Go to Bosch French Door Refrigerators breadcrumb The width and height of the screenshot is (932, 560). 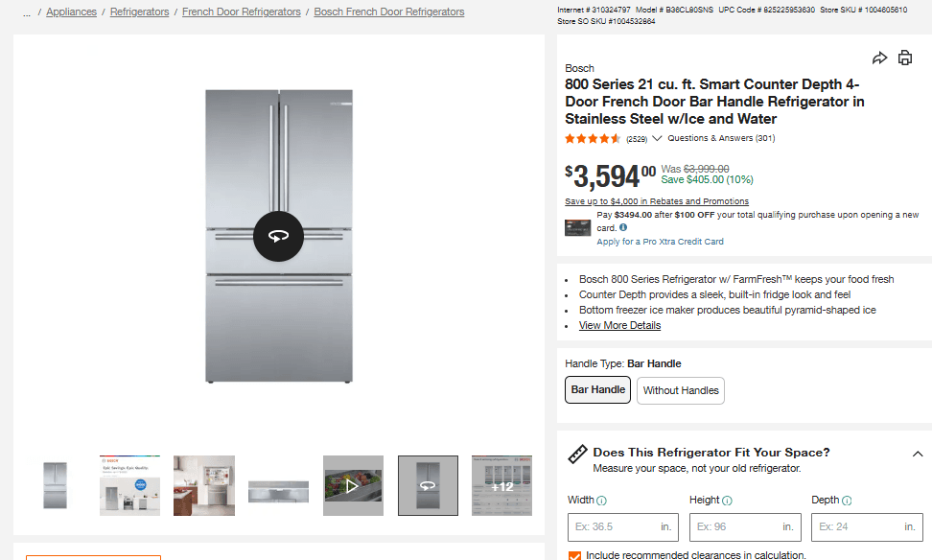click(388, 12)
